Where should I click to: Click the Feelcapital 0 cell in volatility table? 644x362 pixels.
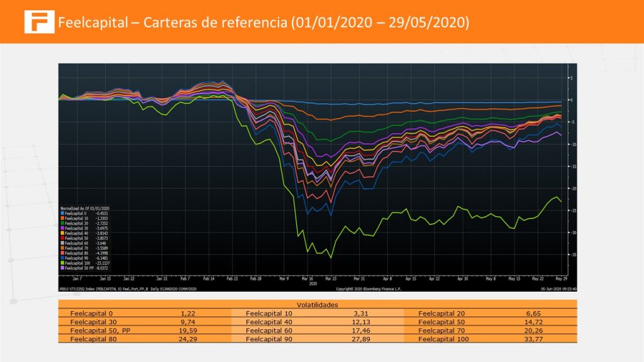click(x=91, y=313)
